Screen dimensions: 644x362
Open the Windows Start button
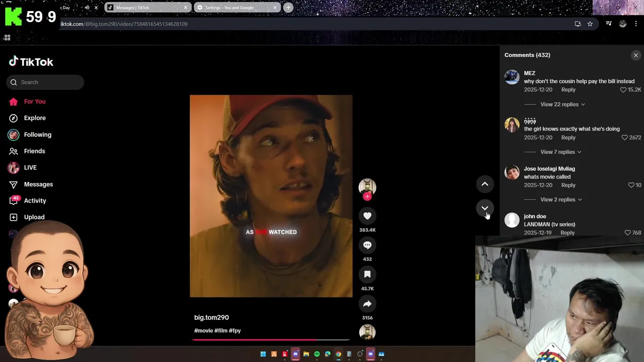pos(263,354)
